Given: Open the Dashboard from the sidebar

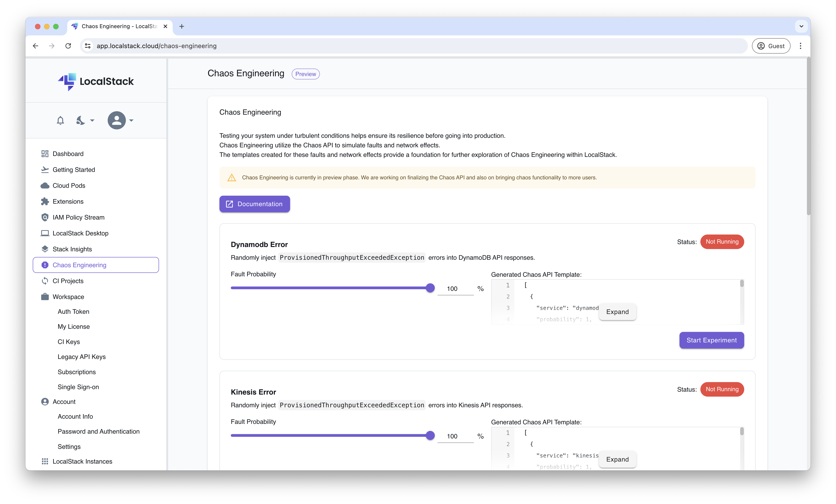Looking at the screenshot, I should [x=67, y=153].
